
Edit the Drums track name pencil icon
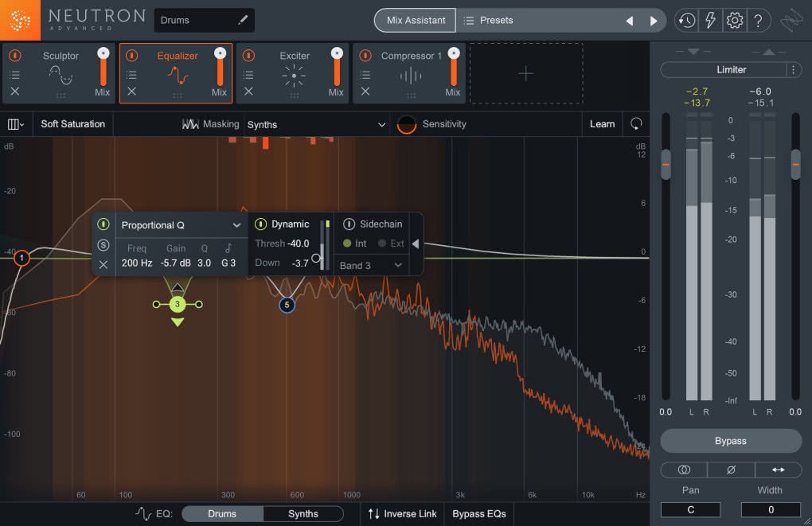point(242,20)
